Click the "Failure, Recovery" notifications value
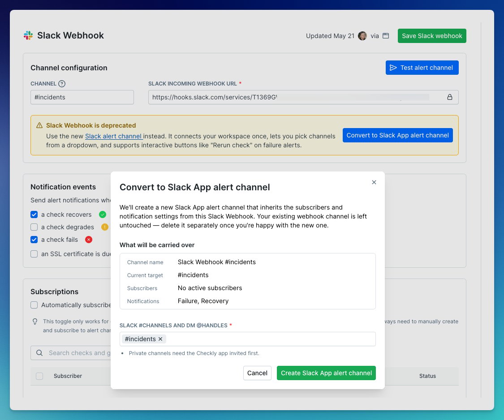Viewport: 504px width, 420px height. point(203,301)
